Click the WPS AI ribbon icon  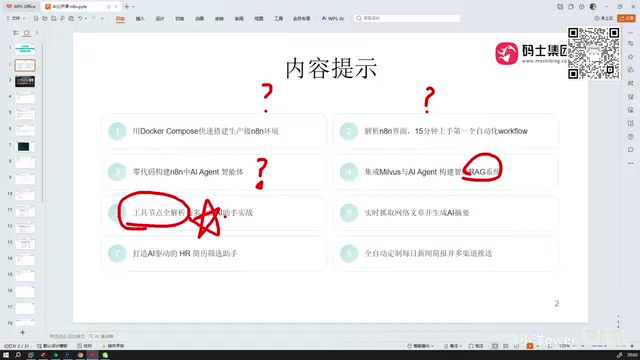(x=332, y=18)
